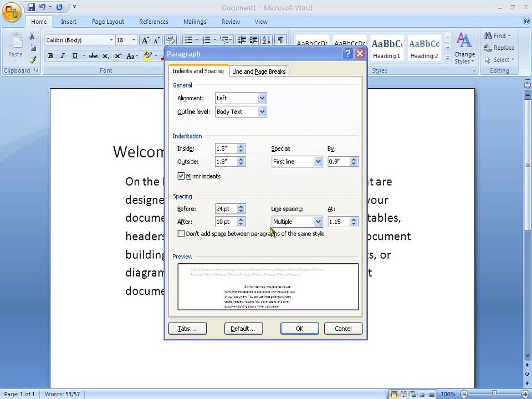This screenshot has height=399, width=532.
Task: Open Word help in the ribbon corner
Action: click(526, 21)
